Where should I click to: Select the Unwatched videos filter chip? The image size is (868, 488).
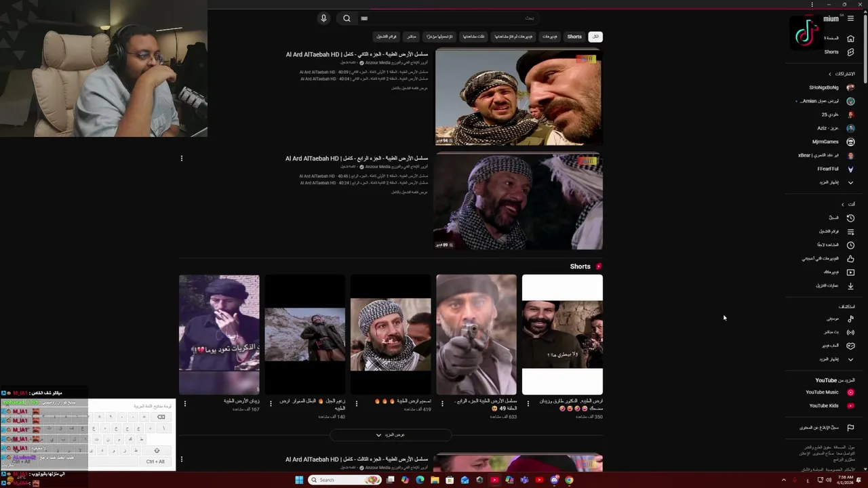[513, 37]
